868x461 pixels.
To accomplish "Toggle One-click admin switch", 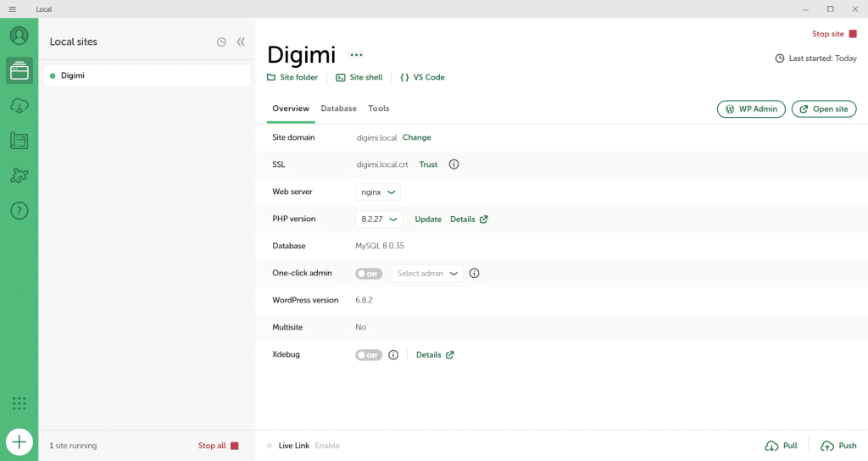I will click(x=369, y=274).
